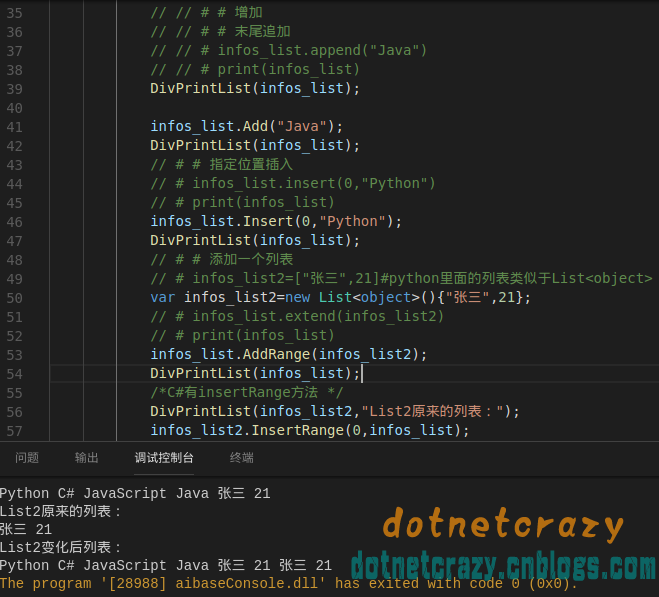Screen dimensions: 659x597
Task: Click the infos_list2.InsertRange(0,infos_list) line
Action: (x=310, y=430)
